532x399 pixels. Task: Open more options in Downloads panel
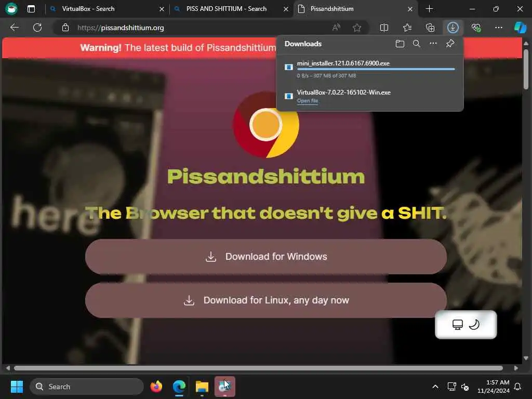click(433, 44)
